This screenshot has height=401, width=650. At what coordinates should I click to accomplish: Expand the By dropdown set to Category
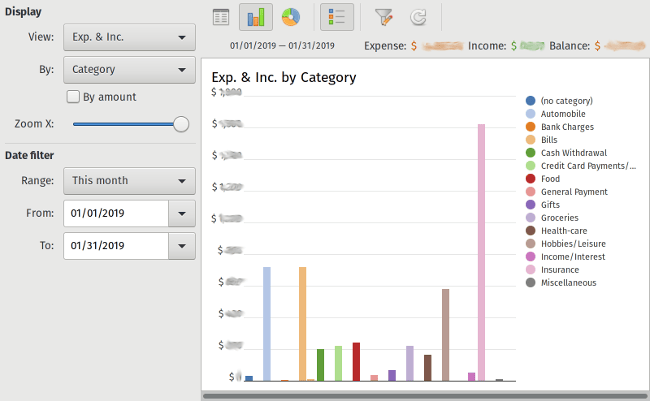128,70
